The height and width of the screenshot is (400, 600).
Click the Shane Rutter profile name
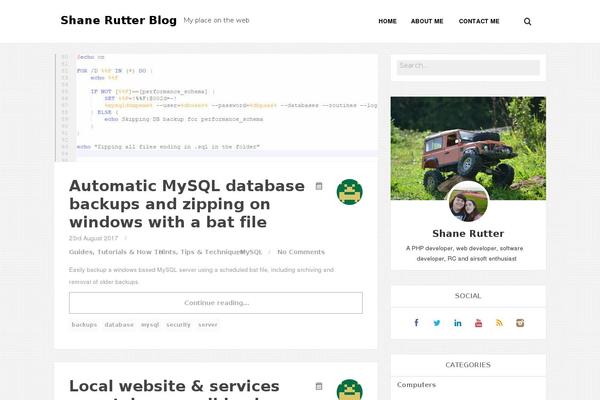(x=468, y=233)
